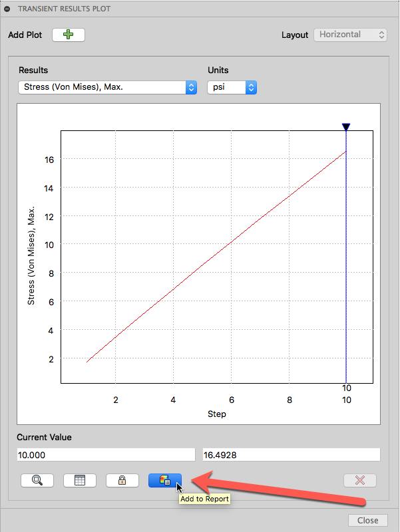Click the green plus Add Plot button
This screenshot has width=400, height=532.
69,35
